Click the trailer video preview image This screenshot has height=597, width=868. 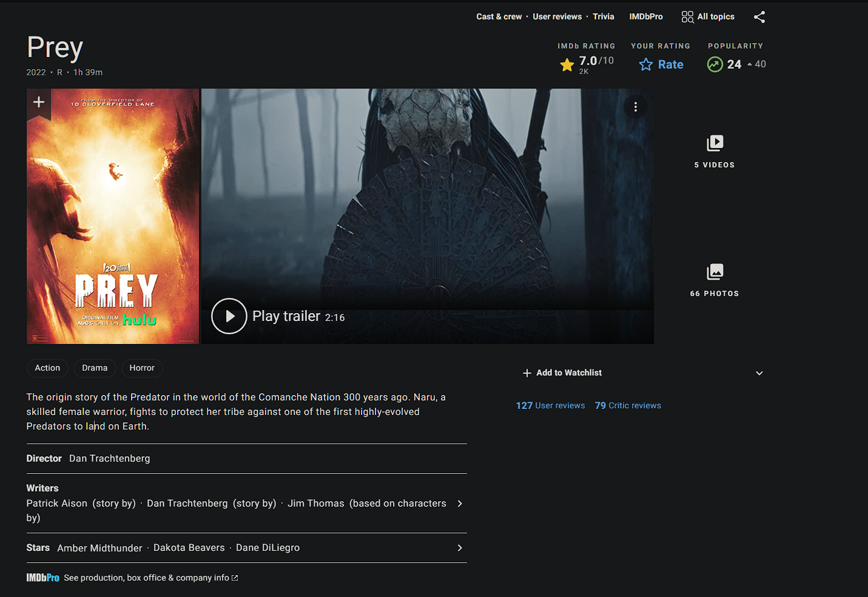pyautogui.click(x=428, y=217)
